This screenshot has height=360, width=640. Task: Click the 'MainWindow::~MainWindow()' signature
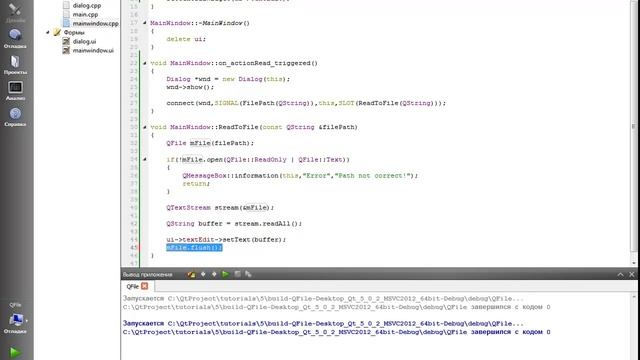coord(200,23)
